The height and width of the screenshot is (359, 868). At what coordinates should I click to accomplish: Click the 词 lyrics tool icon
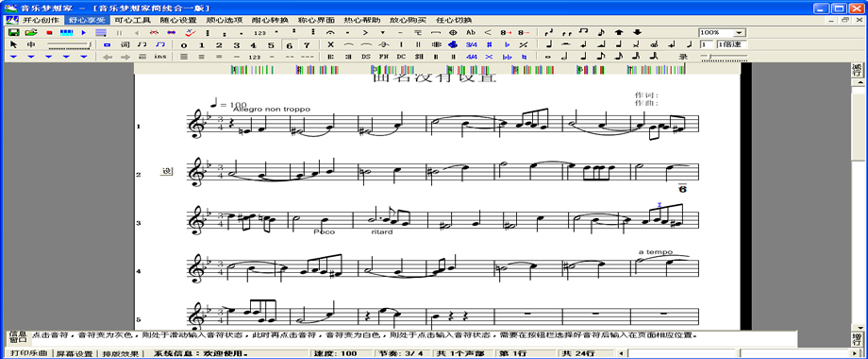click(125, 45)
